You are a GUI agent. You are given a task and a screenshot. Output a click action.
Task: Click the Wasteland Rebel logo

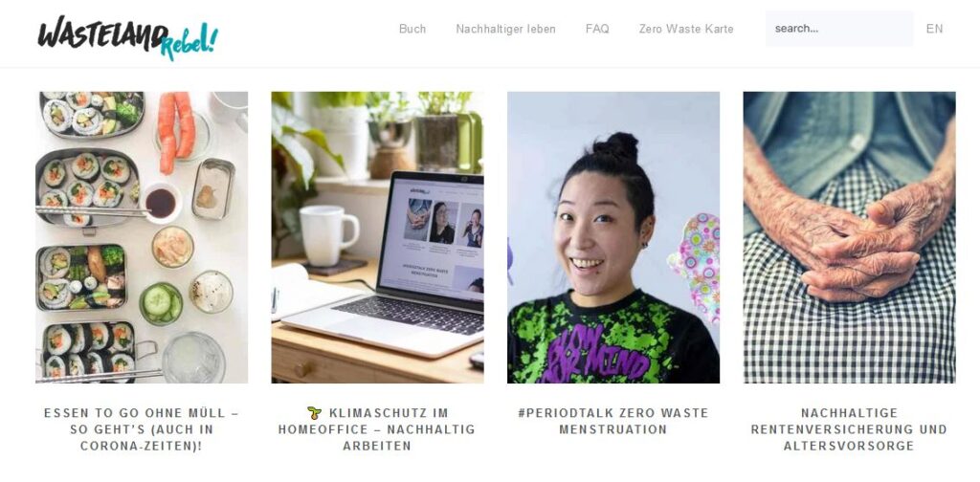click(x=128, y=37)
